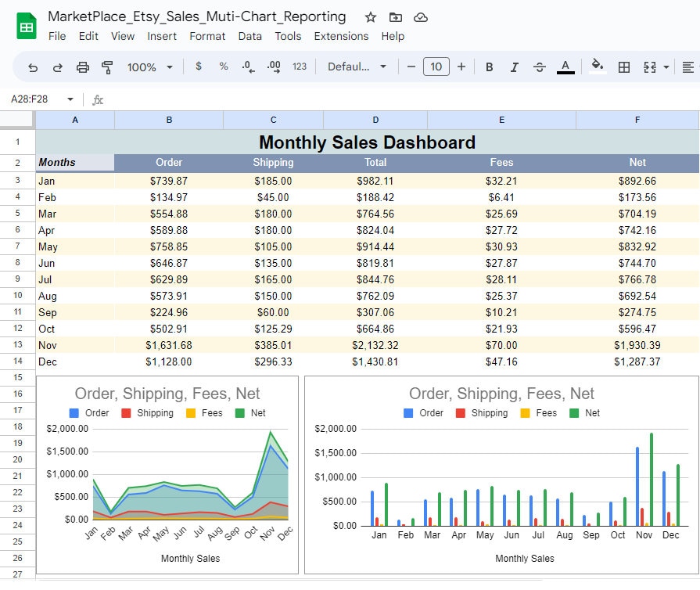The width and height of the screenshot is (700, 590).
Task: Open the font family dropdown
Action: point(357,67)
